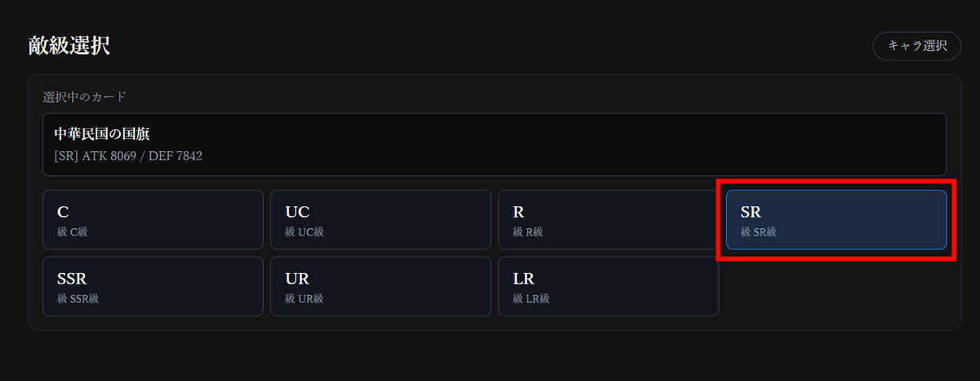
Task: Click the 選択中のカード label
Action: [x=85, y=97]
